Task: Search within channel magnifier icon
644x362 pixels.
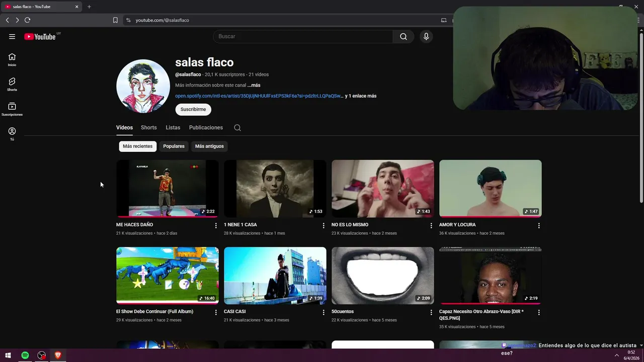Action: (x=237, y=128)
